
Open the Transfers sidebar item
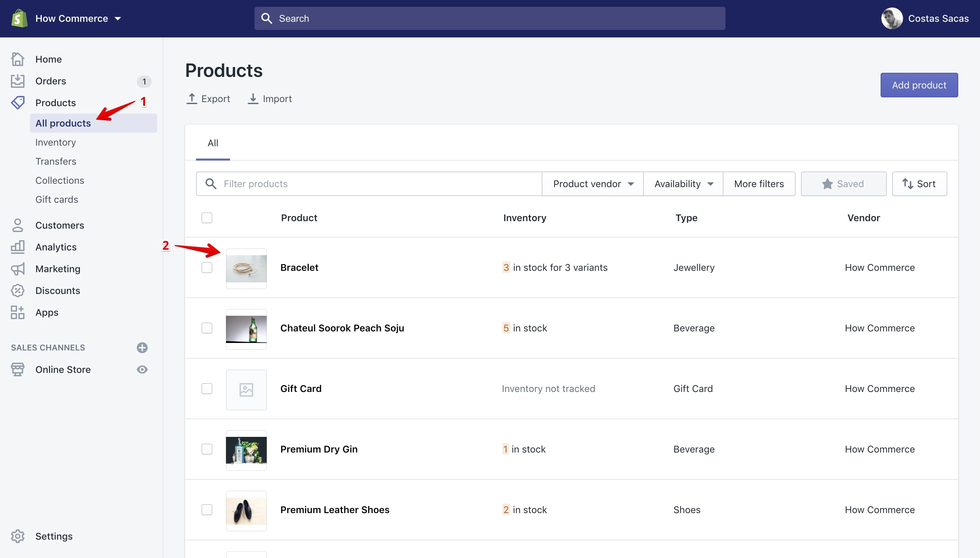pos(55,161)
